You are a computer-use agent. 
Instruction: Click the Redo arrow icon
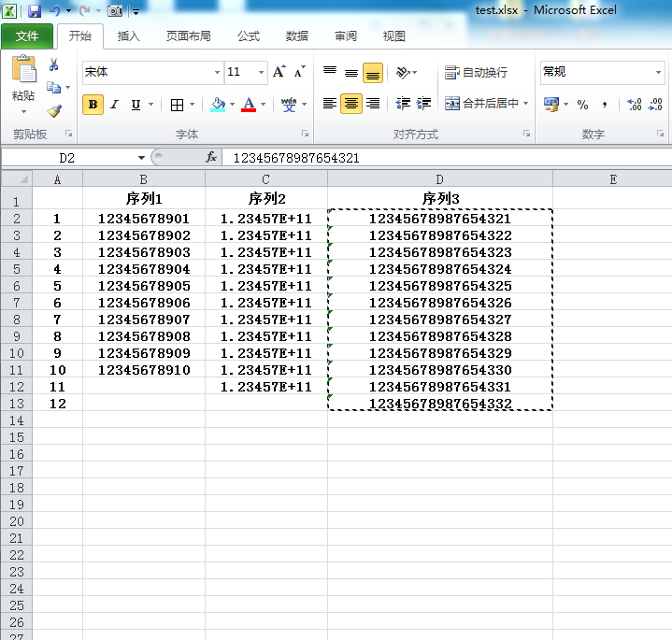pos(84,10)
